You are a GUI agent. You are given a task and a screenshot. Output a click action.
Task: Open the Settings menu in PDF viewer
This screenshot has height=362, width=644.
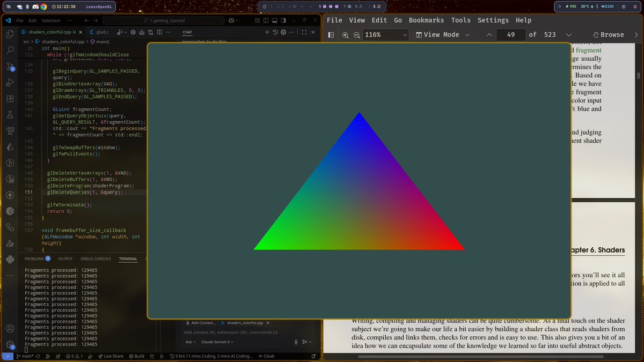click(x=493, y=20)
